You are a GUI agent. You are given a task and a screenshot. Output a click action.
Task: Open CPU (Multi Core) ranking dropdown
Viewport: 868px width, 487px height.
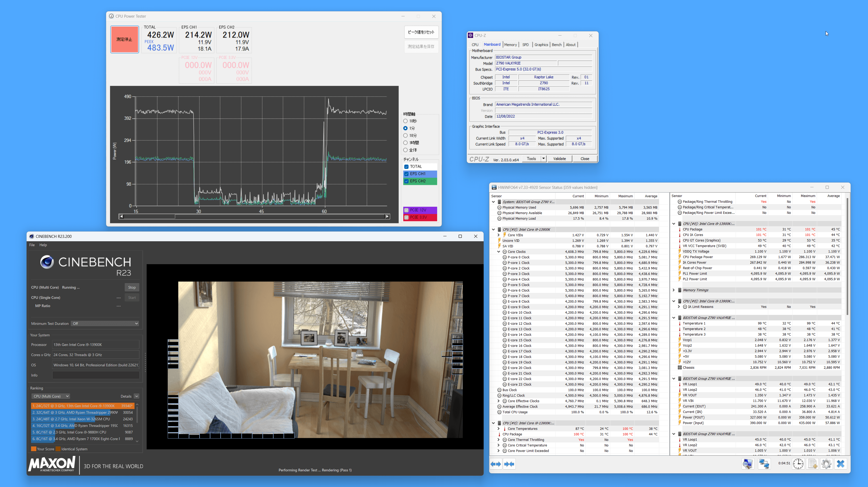point(51,396)
